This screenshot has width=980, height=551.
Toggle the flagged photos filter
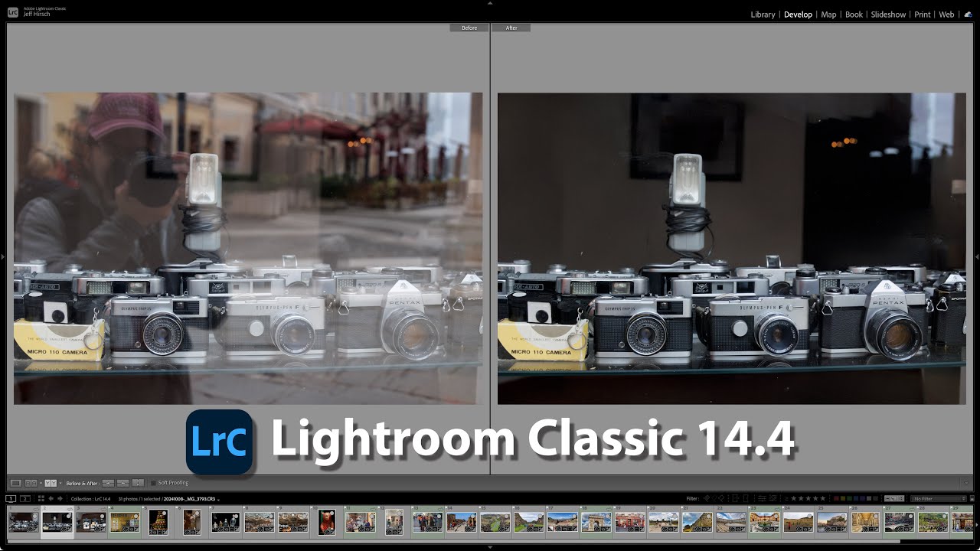(x=706, y=499)
